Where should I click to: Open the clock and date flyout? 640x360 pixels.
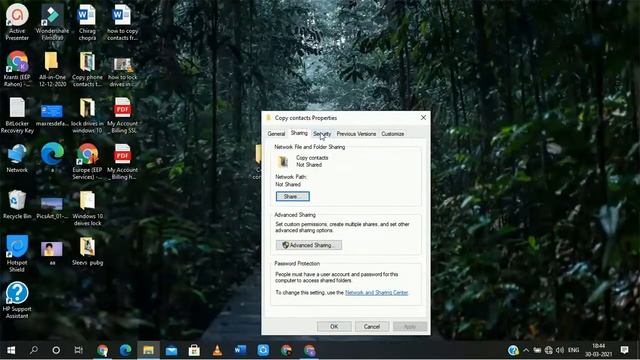(598, 350)
